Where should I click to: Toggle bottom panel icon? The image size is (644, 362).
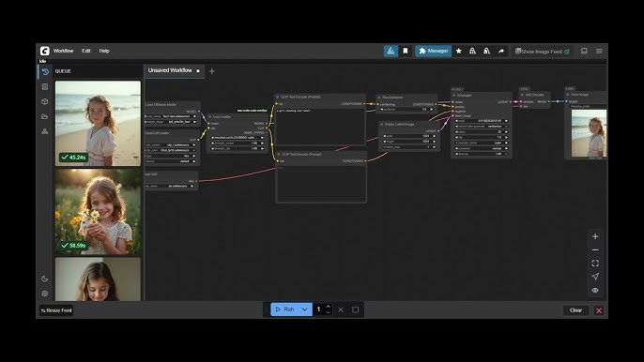point(584,51)
